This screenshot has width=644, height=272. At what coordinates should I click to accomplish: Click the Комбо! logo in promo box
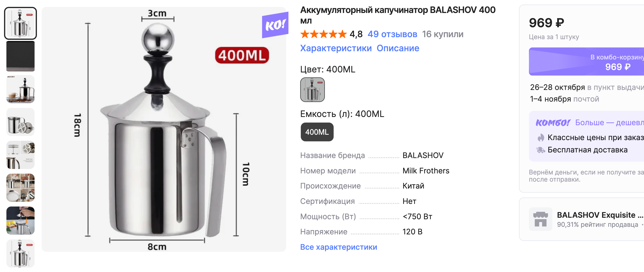pyautogui.click(x=553, y=123)
